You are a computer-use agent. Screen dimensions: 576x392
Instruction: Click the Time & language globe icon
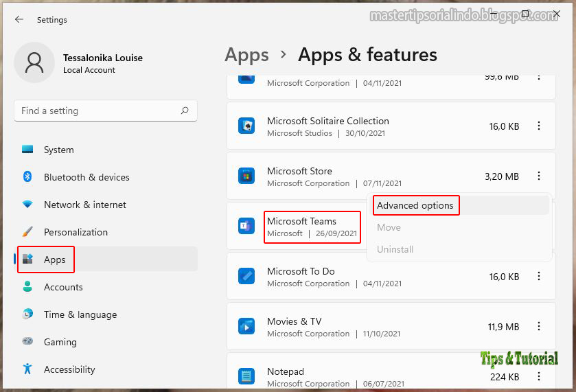tap(27, 314)
